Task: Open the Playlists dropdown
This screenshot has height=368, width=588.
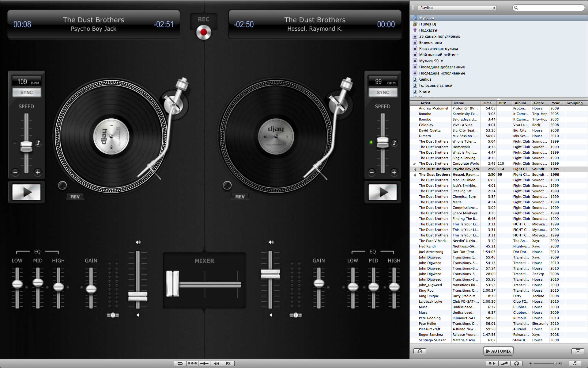Action: click(x=457, y=8)
